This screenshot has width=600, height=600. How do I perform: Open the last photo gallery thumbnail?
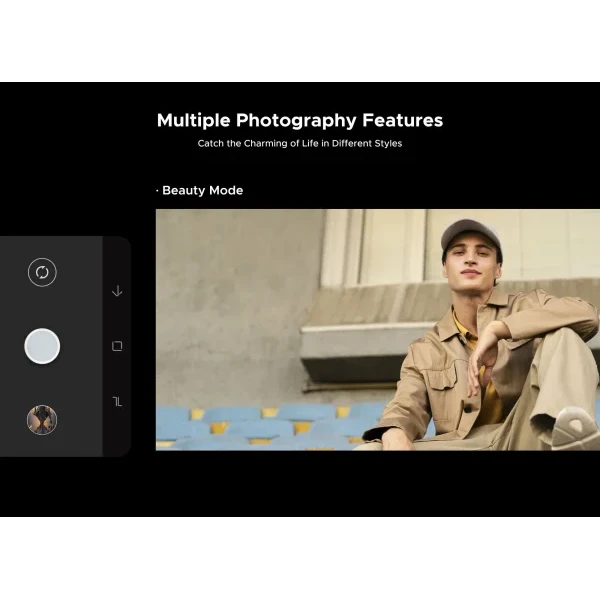click(x=42, y=420)
